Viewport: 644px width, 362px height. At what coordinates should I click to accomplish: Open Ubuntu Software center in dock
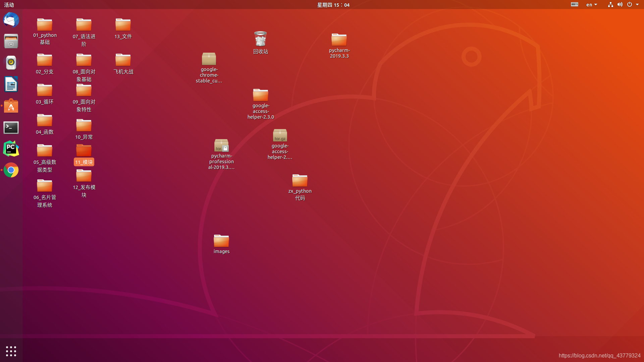[x=11, y=106]
